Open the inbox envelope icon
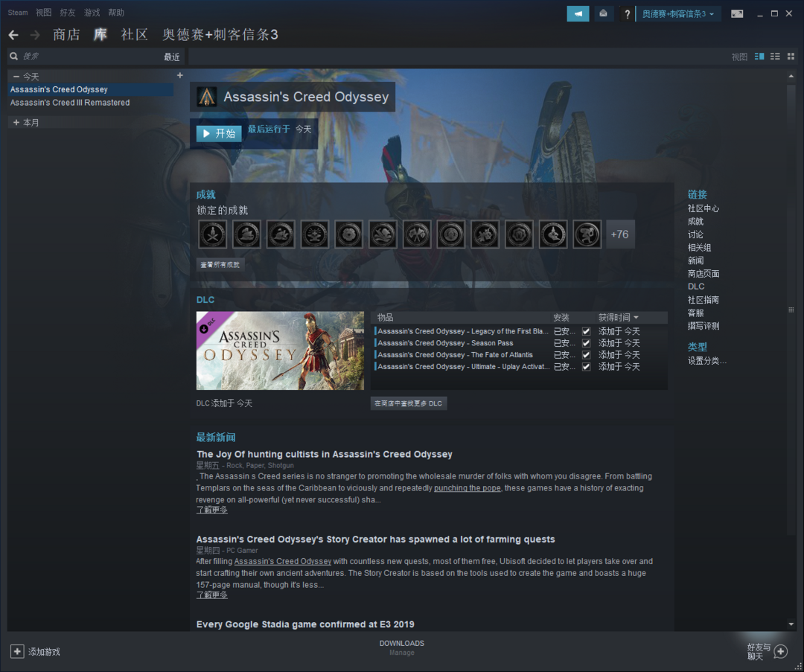804x672 pixels. click(x=603, y=13)
